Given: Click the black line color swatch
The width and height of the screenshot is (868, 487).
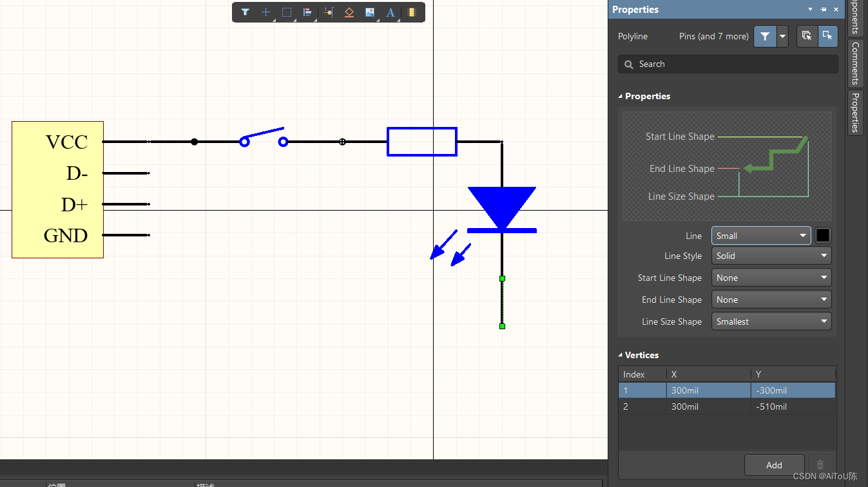Looking at the screenshot, I should point(823,235).
